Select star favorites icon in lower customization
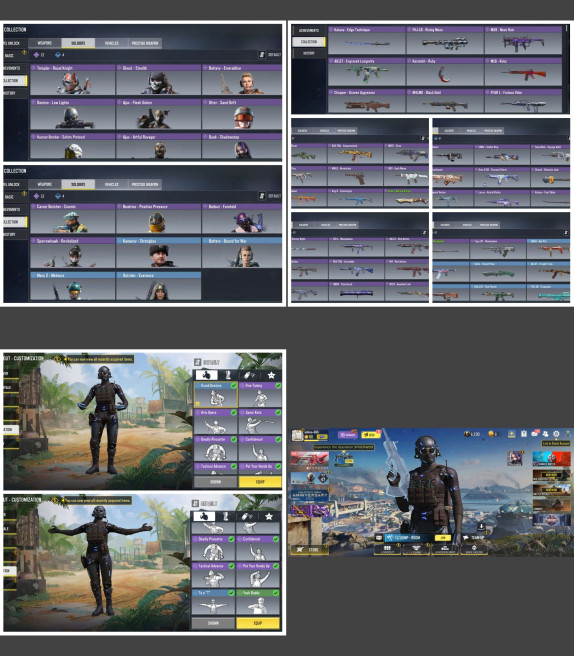Image resolution: width=574 pixels, height=656 pixels. coord(269,516)
